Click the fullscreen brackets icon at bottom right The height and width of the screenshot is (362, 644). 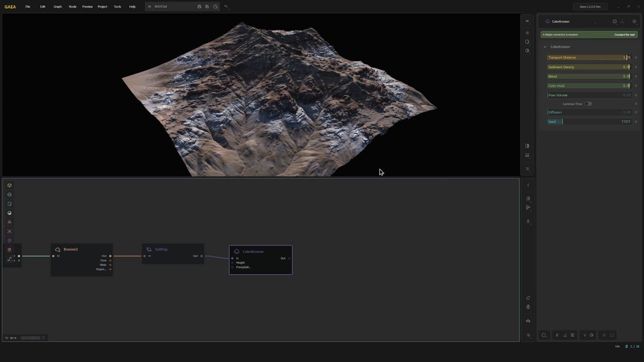coord(612,335)
